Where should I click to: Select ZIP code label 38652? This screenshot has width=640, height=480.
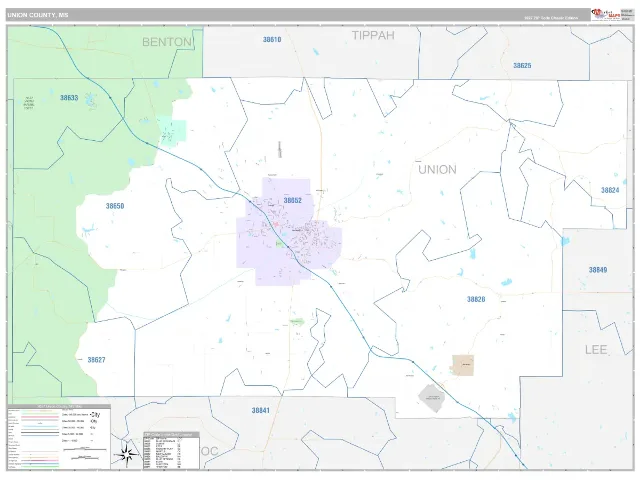tap(293, 200)
